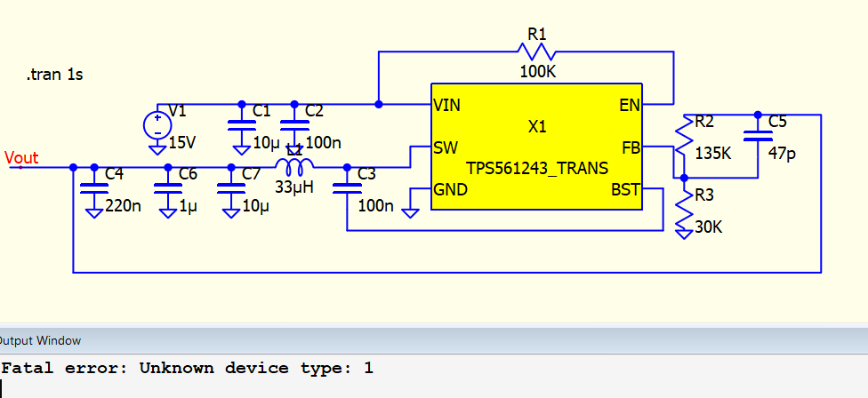Click the 15V value text
Viewport: 868px width, 398px height.
click(182, 143)
